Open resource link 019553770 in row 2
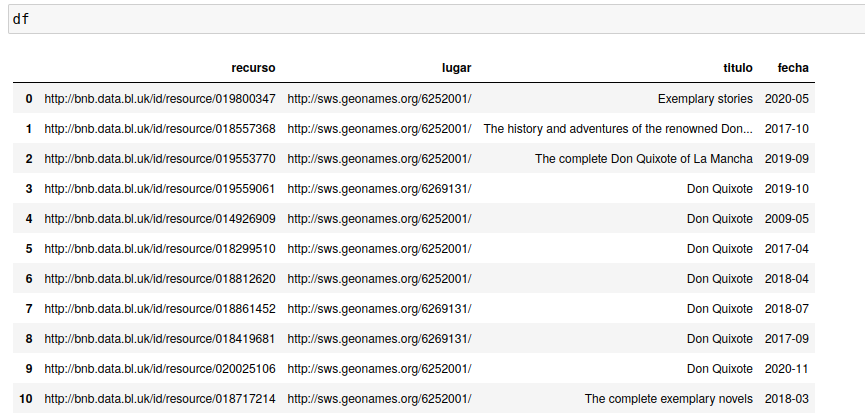The width and height of the screenshot is (865, 417). [160, 159]
